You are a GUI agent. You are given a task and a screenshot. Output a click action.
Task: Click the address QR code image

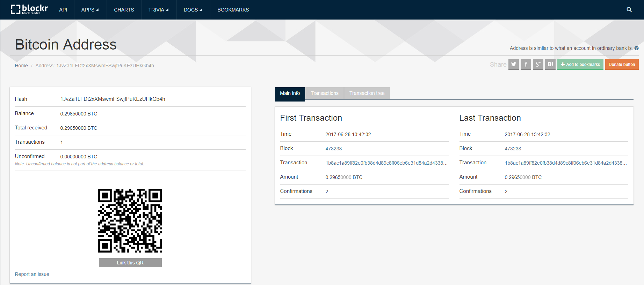130,220
